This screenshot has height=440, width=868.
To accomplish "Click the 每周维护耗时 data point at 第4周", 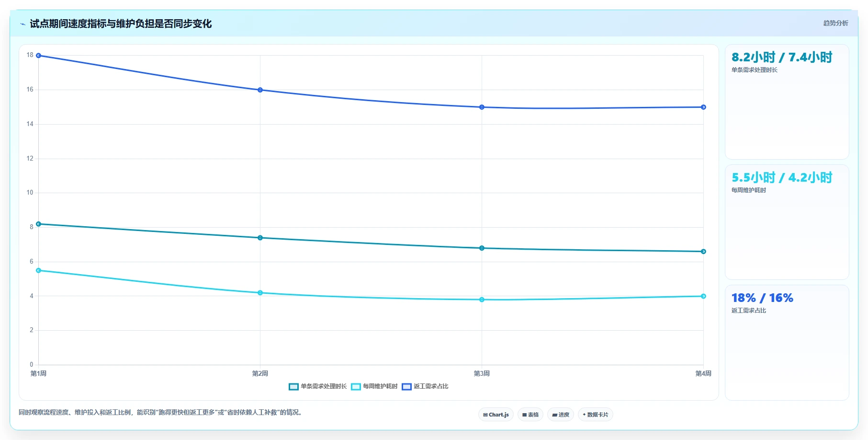I will [x=703, y=296].
